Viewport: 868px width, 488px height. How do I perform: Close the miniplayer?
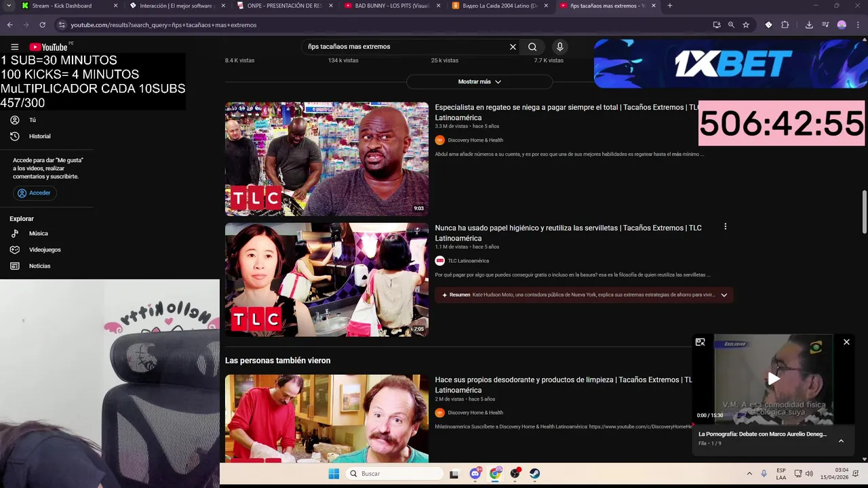tap(846, 342)
